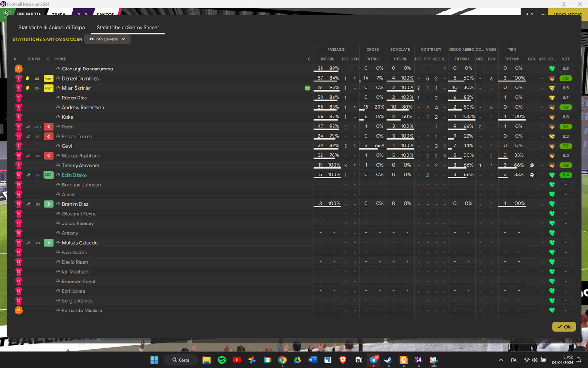Screen dimensions: 588x368
Task: Click the green captain armband icon on Škriniar's row
Action: click(307, 88)
